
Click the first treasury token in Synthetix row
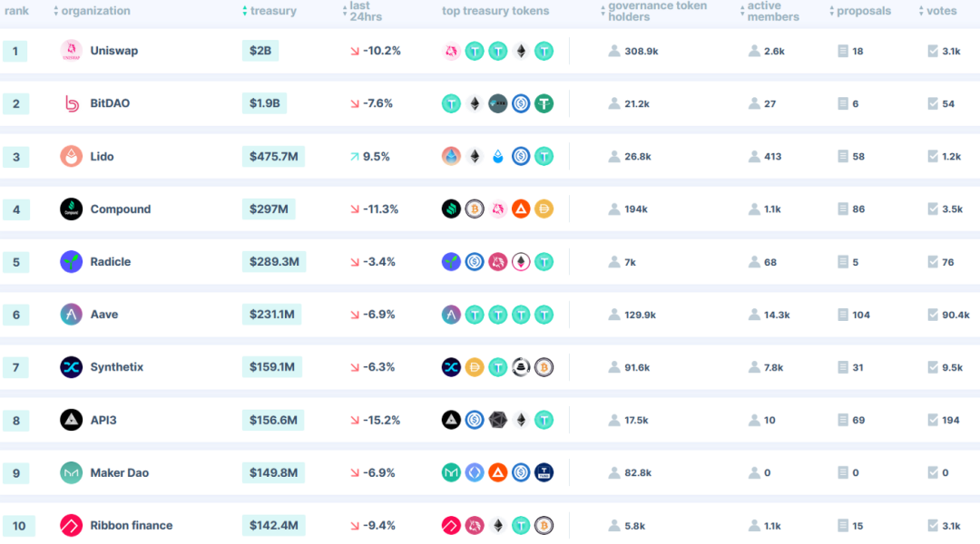tap(451, 367)
